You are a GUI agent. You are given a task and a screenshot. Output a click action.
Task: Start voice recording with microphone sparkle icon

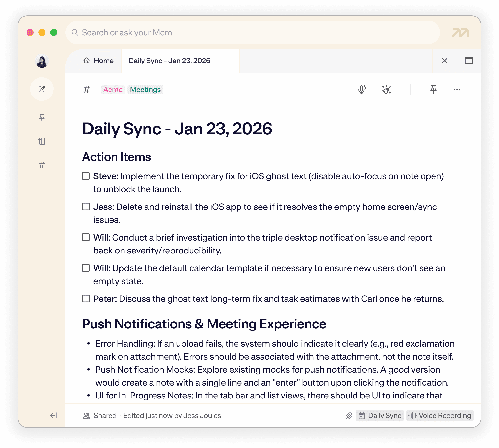pyautogui.click(x=362, y=90)
